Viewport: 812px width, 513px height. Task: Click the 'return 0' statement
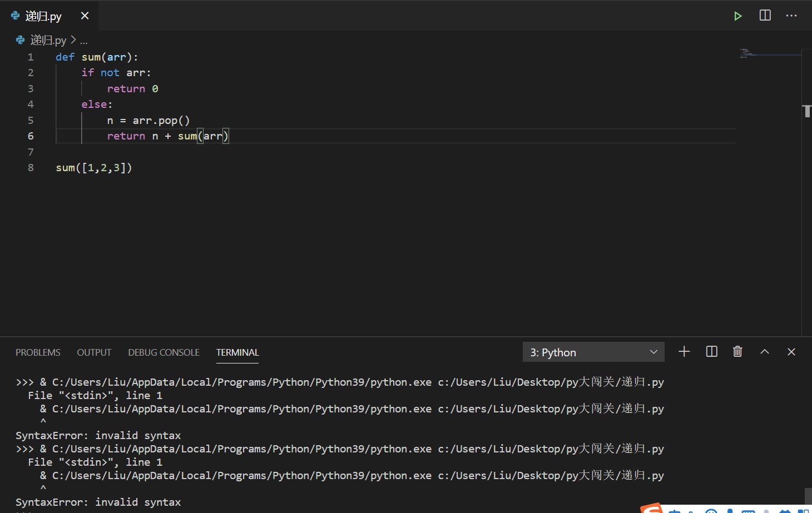click(133, 89)
